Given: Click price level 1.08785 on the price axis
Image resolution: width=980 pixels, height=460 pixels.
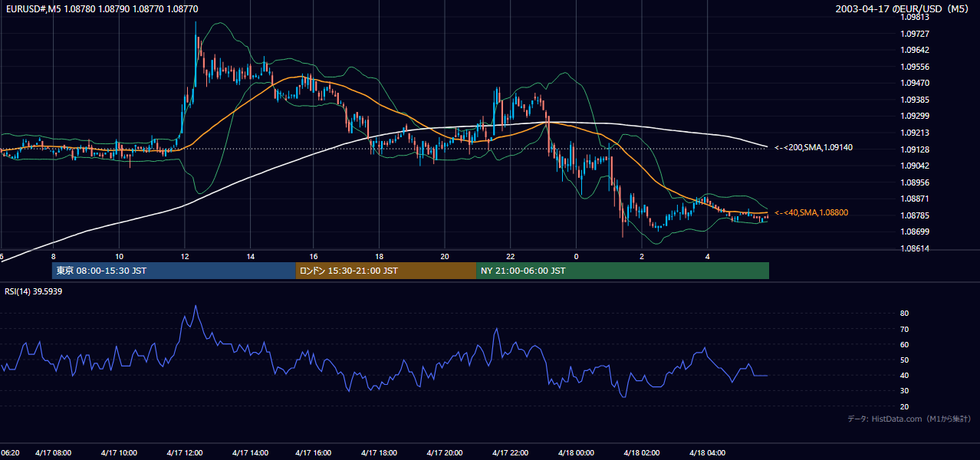Looking at the screenshot, I should tap(916, 215).
